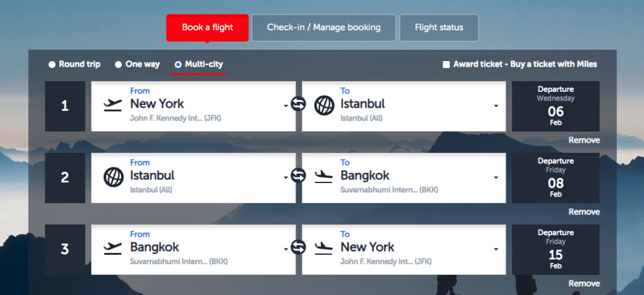
Task: Open the departure date 15 Feb picker
Action: coord(556,249)
